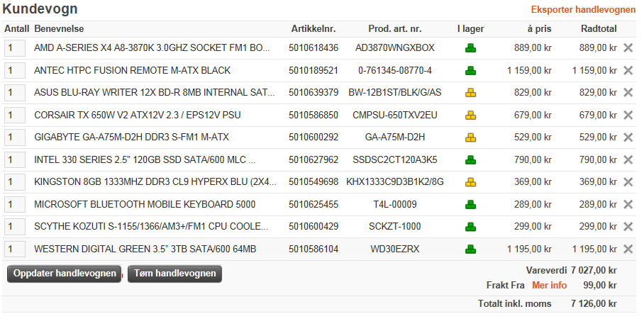Click yellow stock icon for Corsair TX
644x326 pixels.
(471, 116)
